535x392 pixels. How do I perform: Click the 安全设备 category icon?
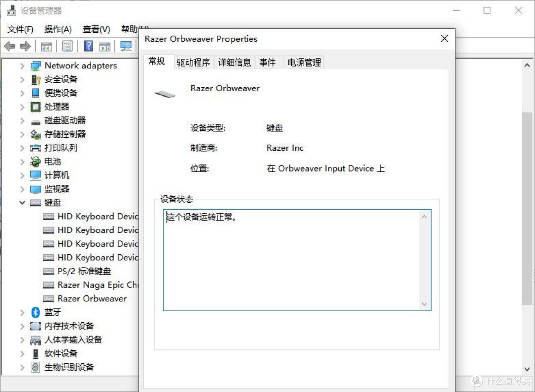click(36, 80)
